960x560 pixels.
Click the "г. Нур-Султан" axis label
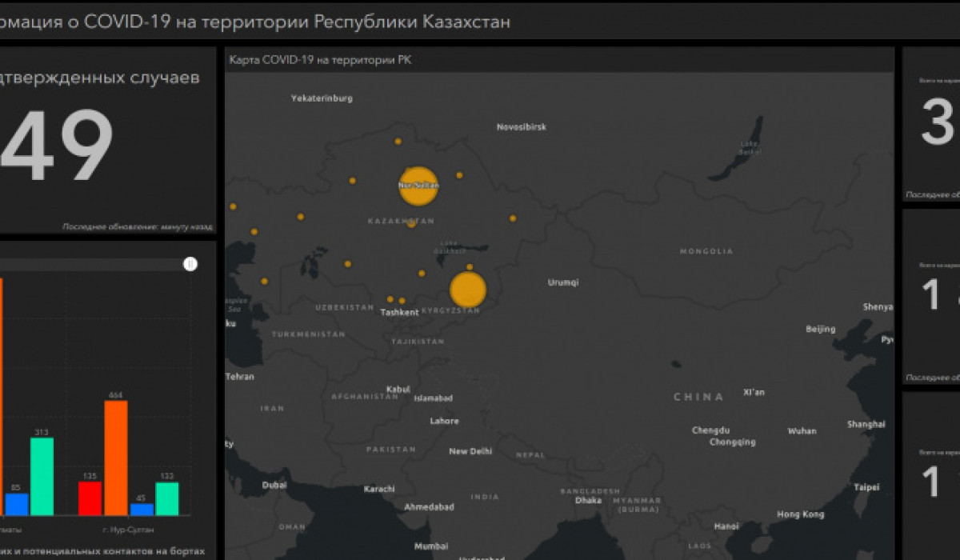129,530
